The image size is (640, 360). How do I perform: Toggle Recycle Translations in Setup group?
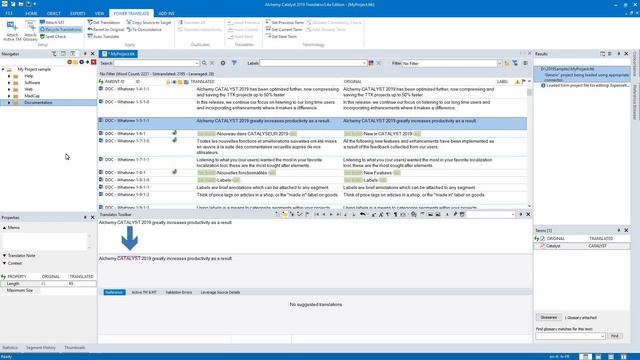60,29
